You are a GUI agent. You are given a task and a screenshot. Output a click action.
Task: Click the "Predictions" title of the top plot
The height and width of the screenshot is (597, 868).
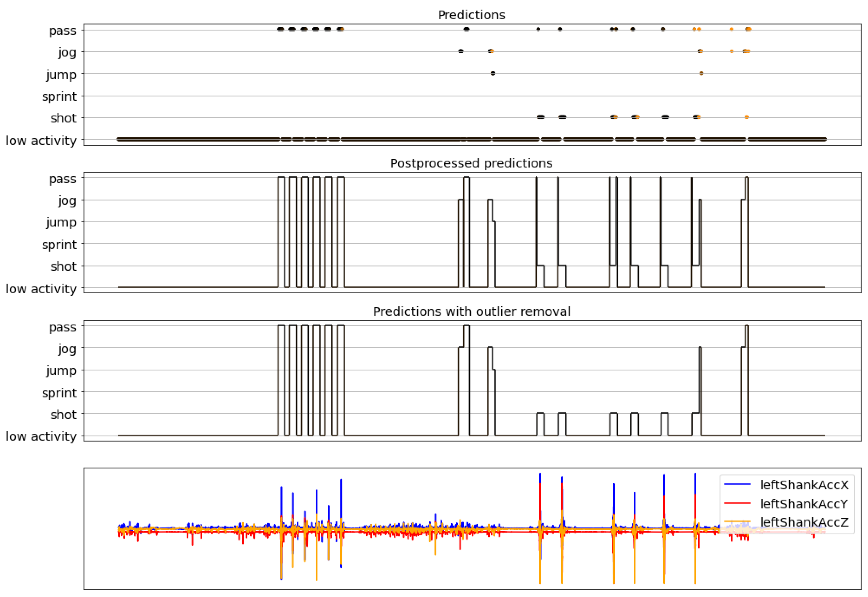click(471, 15)
